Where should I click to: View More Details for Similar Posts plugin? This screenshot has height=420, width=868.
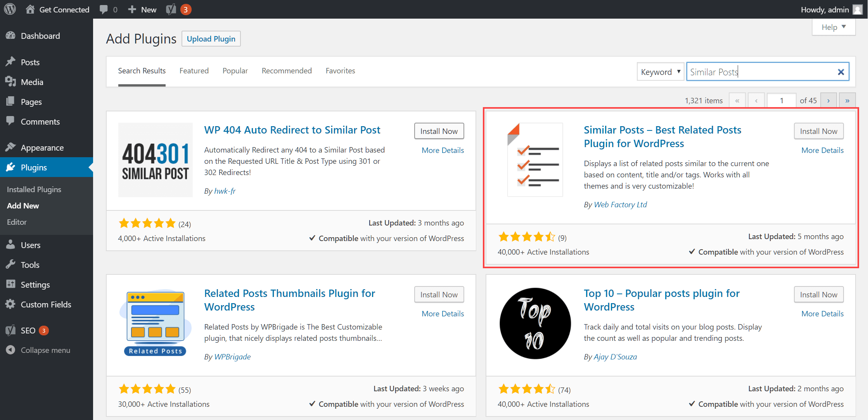pyautogui.click(x=822, y=150)
